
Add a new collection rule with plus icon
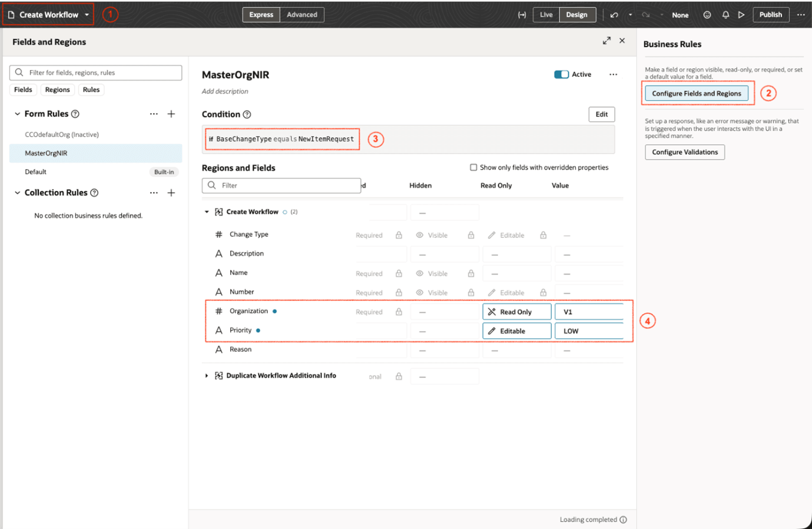(171, 193)
